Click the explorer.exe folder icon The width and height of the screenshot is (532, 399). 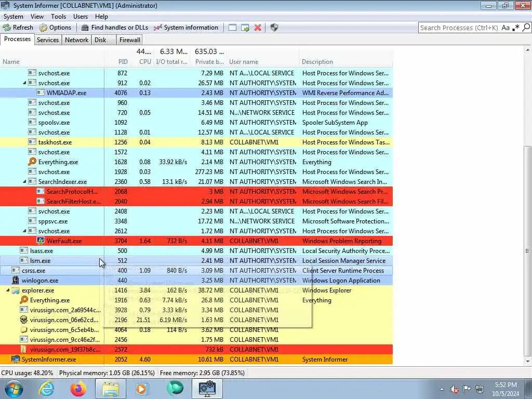coord(16,290)
